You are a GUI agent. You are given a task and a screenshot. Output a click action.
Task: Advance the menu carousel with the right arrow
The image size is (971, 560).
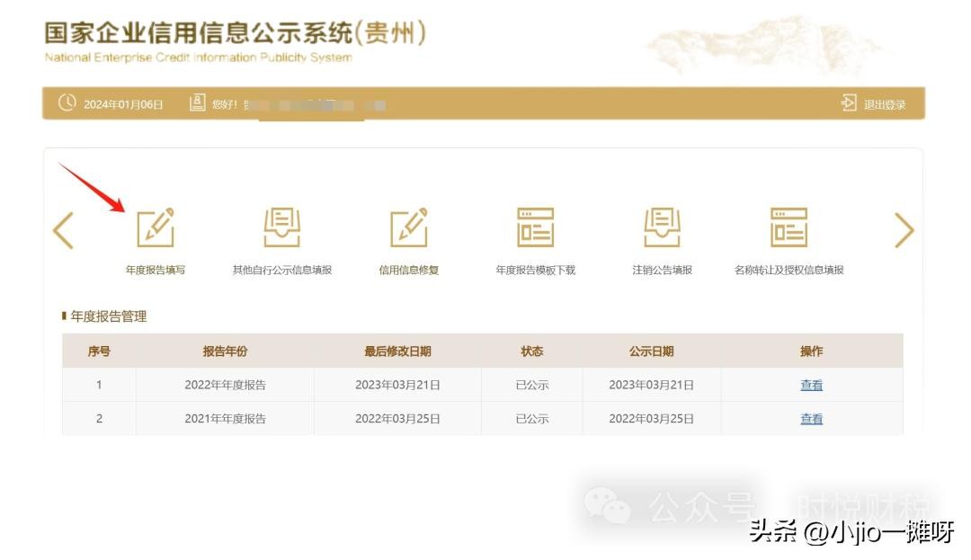point(904,231)
